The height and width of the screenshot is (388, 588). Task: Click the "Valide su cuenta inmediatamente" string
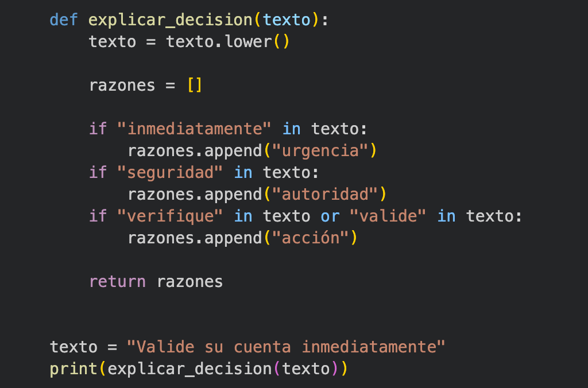286,347
